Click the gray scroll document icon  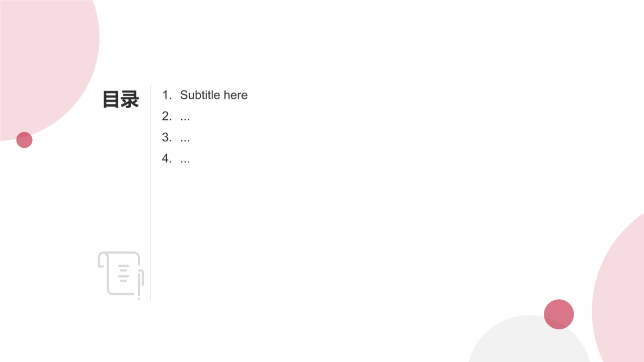(x=121, y=274)
